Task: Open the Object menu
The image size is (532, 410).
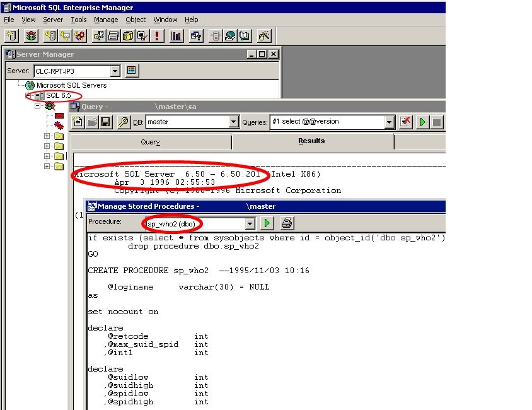Action: pos(136,20)
